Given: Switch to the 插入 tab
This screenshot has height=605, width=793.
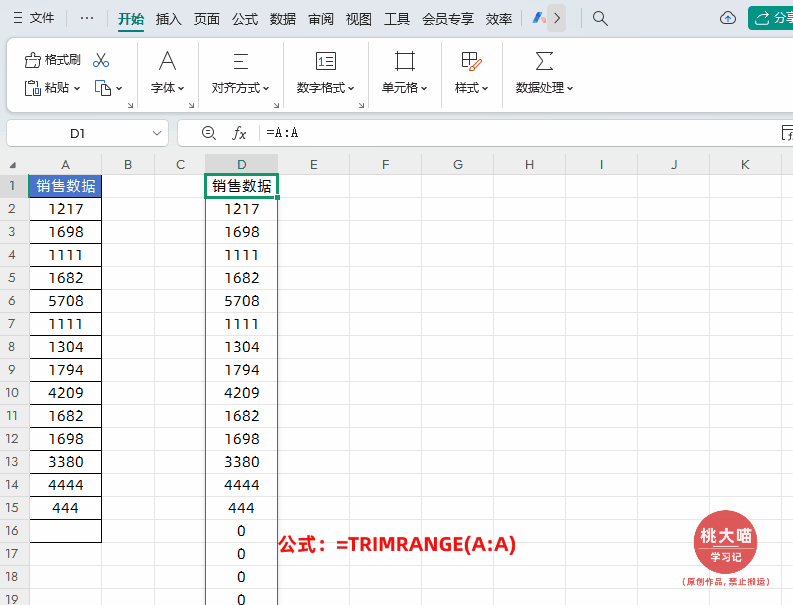Looking at the screenshot, I should (x=168, y=19).
